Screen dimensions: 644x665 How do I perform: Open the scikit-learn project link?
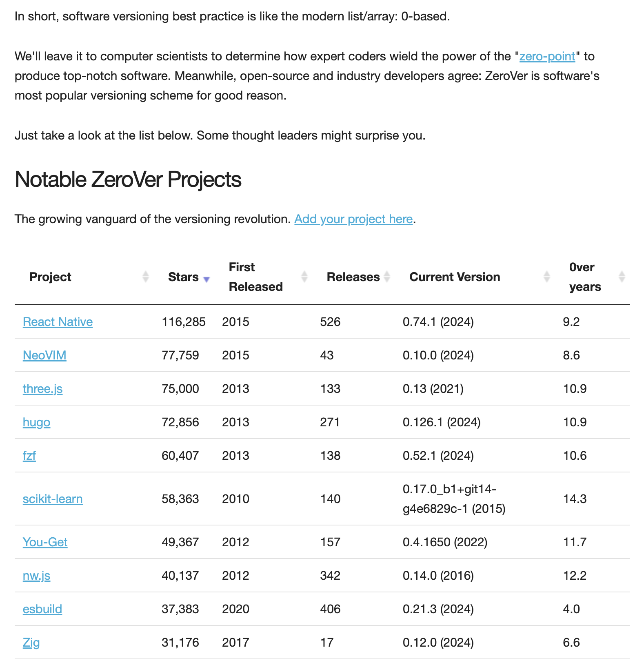53,499
